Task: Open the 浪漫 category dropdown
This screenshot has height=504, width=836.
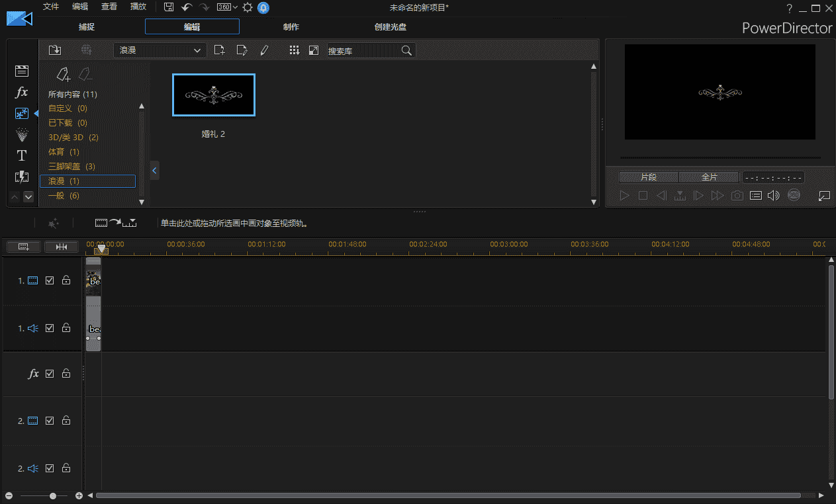Action: tap(160, 50)
